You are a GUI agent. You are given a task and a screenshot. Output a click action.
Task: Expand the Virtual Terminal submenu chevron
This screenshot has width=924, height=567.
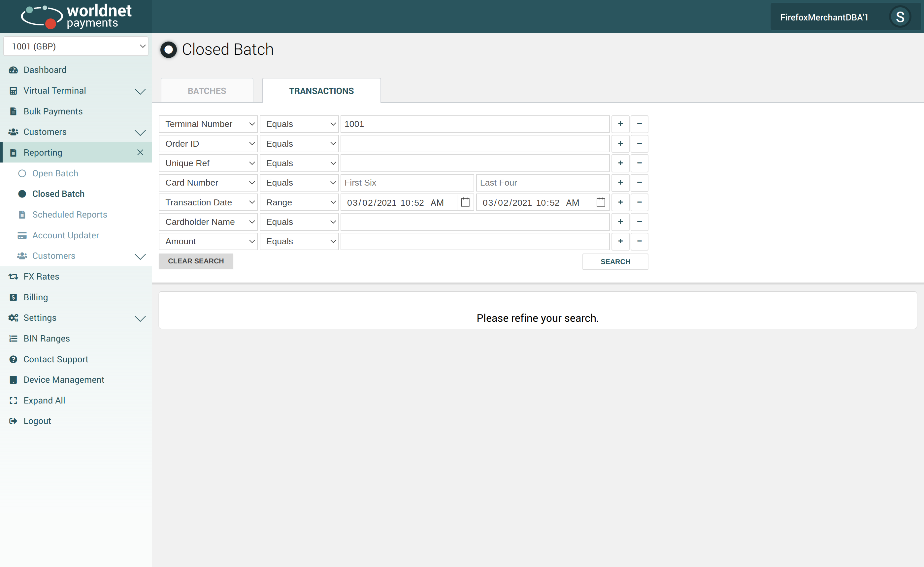[x=140, y=91]
